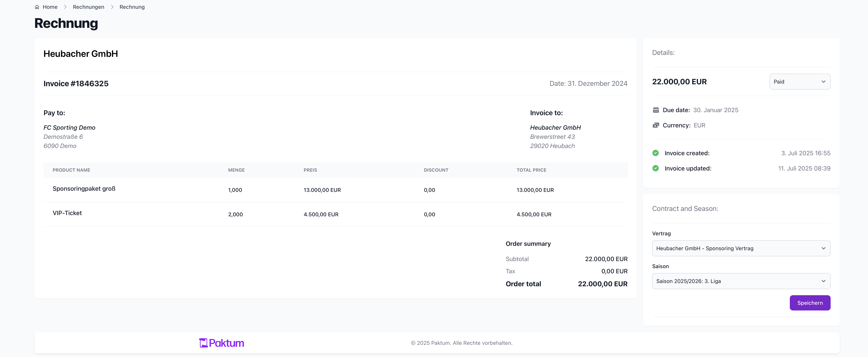Click Subtotal value 22.000,00 EUR
The height and width of the screenshot is (357, 868).
click(606, 259)
